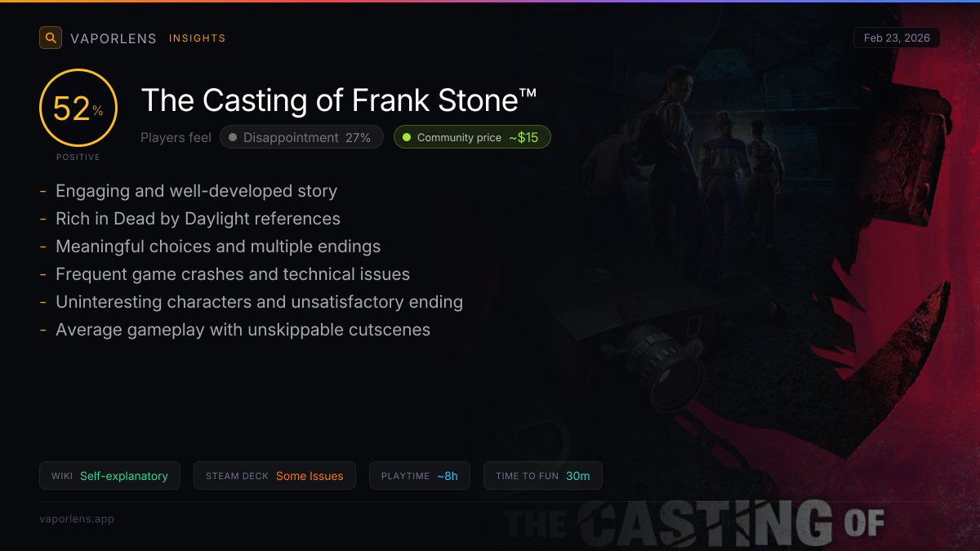Open the vaporlens.app footer link

pyautogui.click(x=77, y=519)
